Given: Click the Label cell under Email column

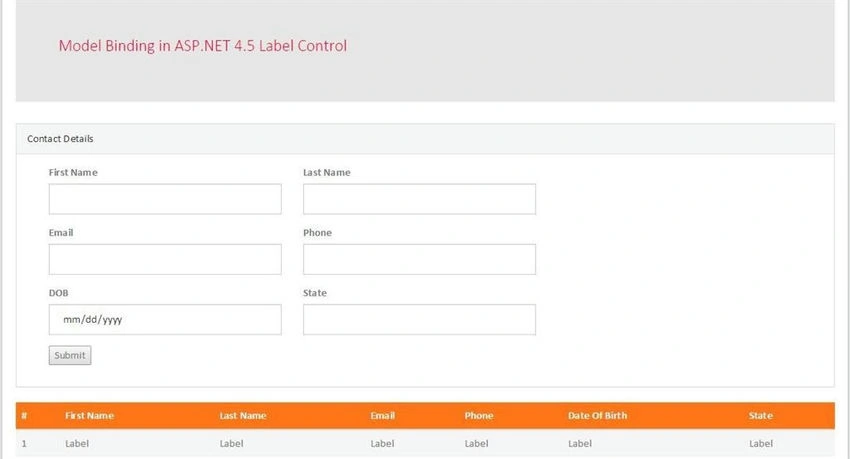Looking at the screenshot, I should coord(382,443).
